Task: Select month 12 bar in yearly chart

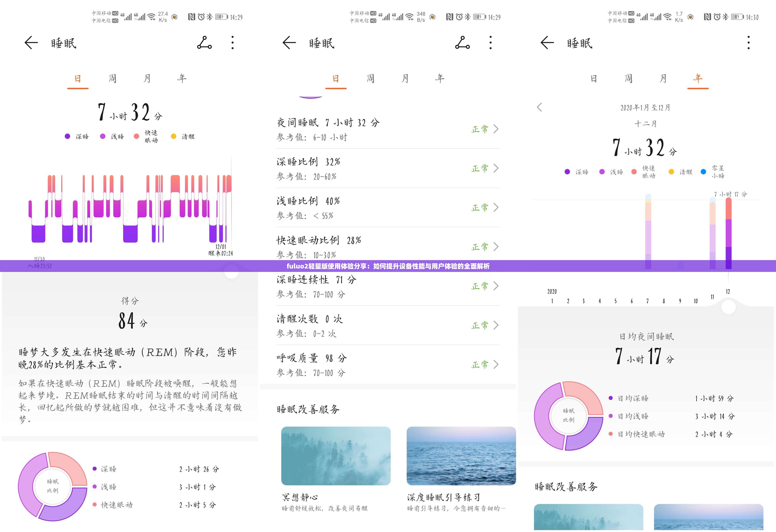Action: tap(729, 233)
